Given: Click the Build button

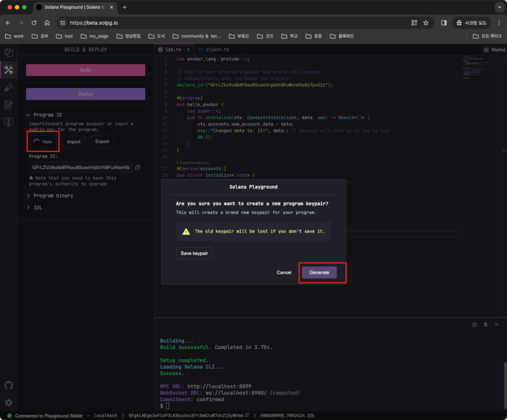Looking at the screenshot, I should pyautogui.click(x=86, y=70).
